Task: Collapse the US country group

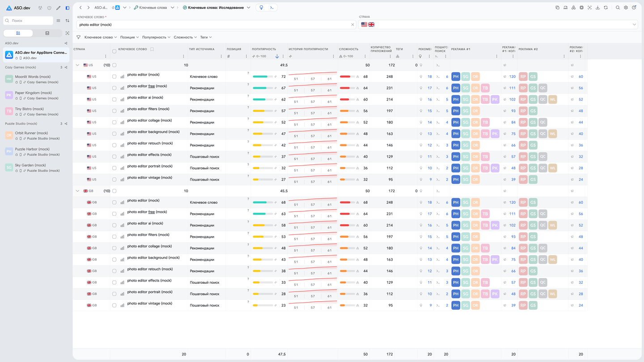Action: [77, 65]
